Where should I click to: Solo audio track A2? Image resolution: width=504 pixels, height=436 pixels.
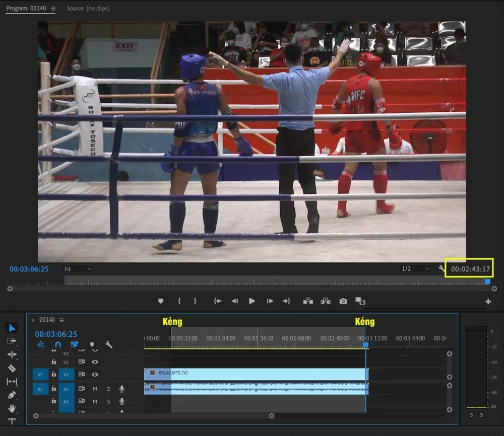(x=108, y=401)
